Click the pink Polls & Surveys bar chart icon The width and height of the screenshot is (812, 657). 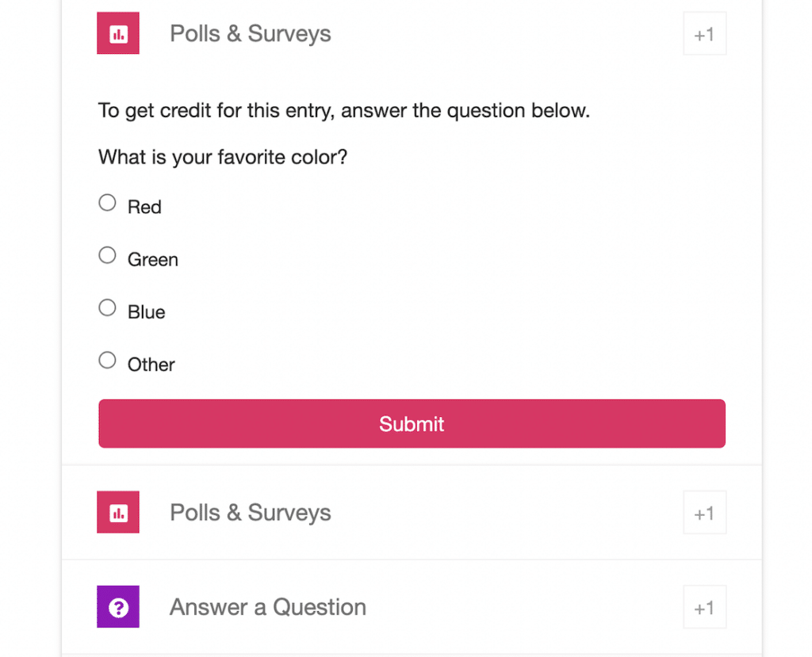point(117,33)
